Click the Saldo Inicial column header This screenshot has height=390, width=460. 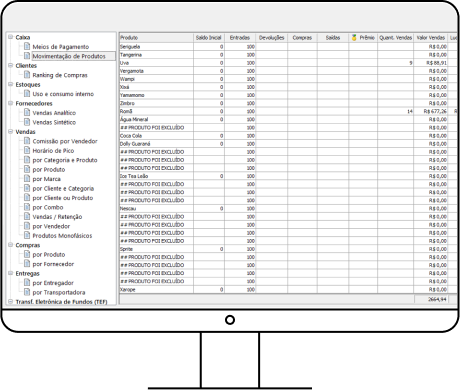(209, 38)
